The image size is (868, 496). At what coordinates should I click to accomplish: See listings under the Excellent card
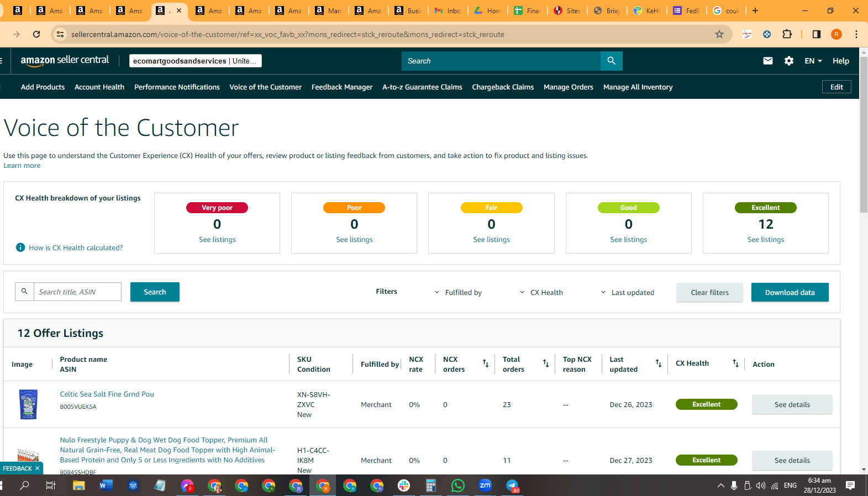(765, 239)
